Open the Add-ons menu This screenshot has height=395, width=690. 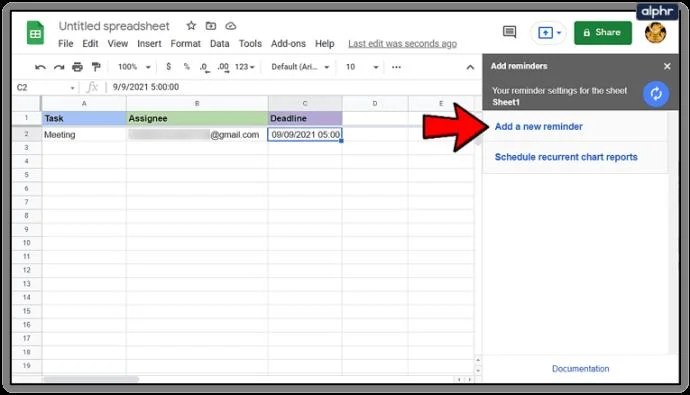[x=288, y=44]
